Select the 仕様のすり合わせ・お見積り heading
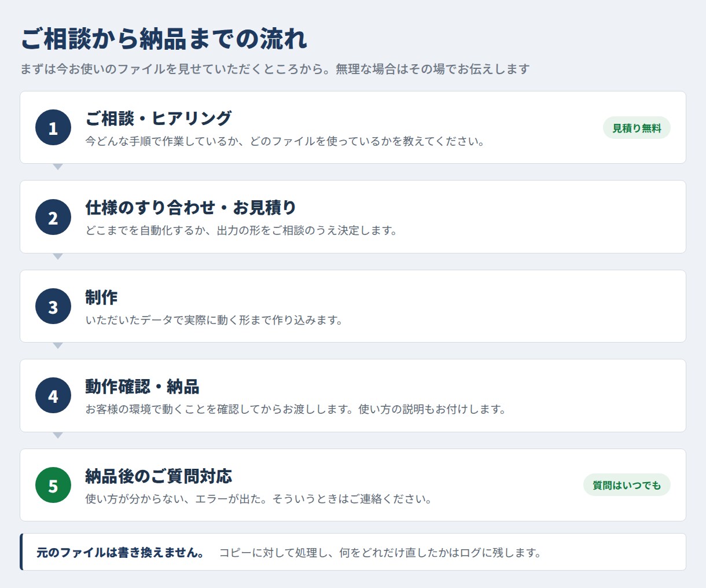Viewport: 706px width, 588px height. (x=191, y=207)
